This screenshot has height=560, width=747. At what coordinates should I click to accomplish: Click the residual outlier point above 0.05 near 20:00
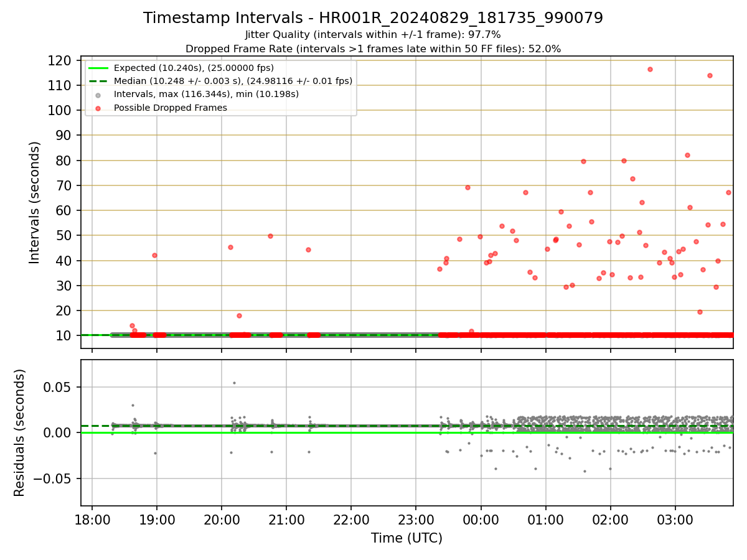(234, 383)
